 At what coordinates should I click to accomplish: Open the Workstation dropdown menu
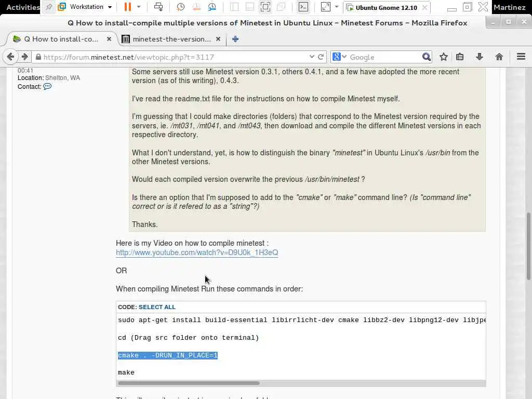point(85,7)
